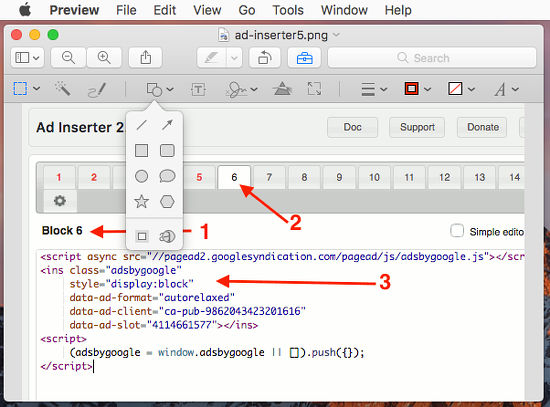The width and height of the screenshot is (550, 407).
Task: Open the Text Style font menu
Action: click(x=506, y=89)
